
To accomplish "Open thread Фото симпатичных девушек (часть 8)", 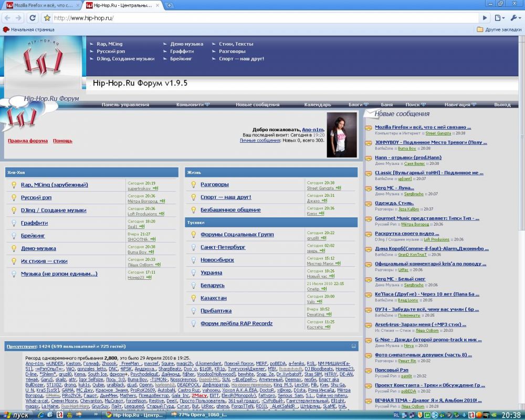I will coord(423,355).
